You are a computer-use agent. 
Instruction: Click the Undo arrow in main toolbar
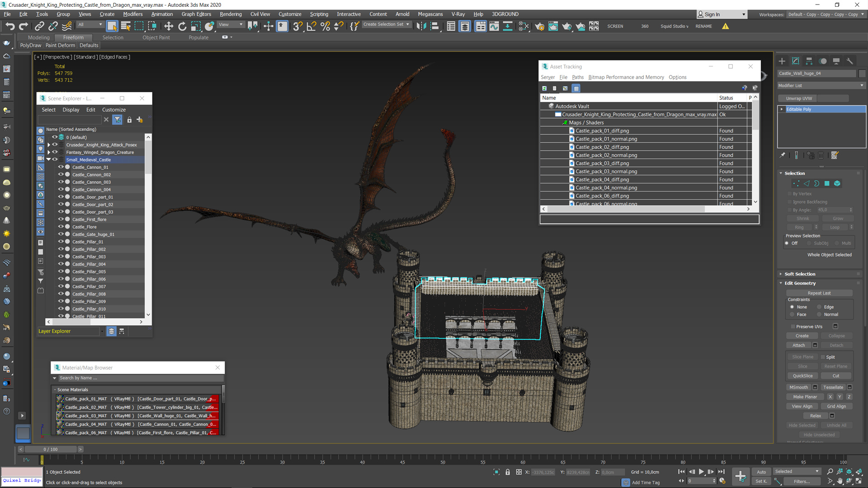click(x=10, y=26)
